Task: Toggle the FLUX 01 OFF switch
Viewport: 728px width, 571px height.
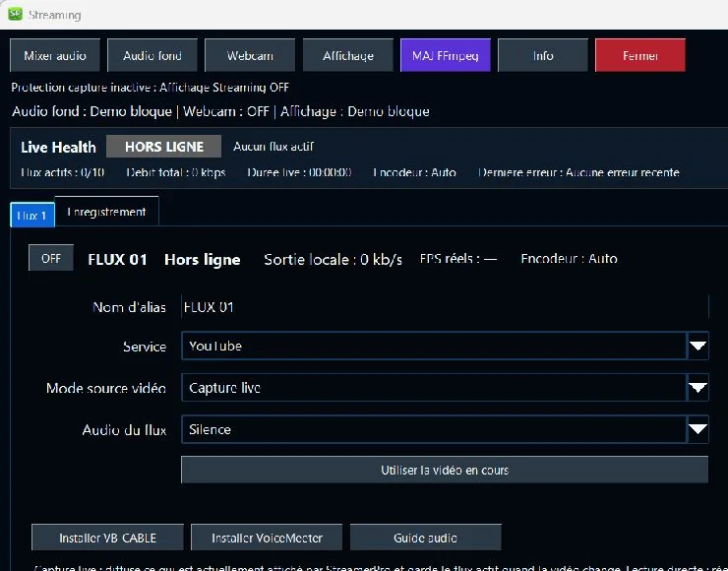Action: coord(51,258)
